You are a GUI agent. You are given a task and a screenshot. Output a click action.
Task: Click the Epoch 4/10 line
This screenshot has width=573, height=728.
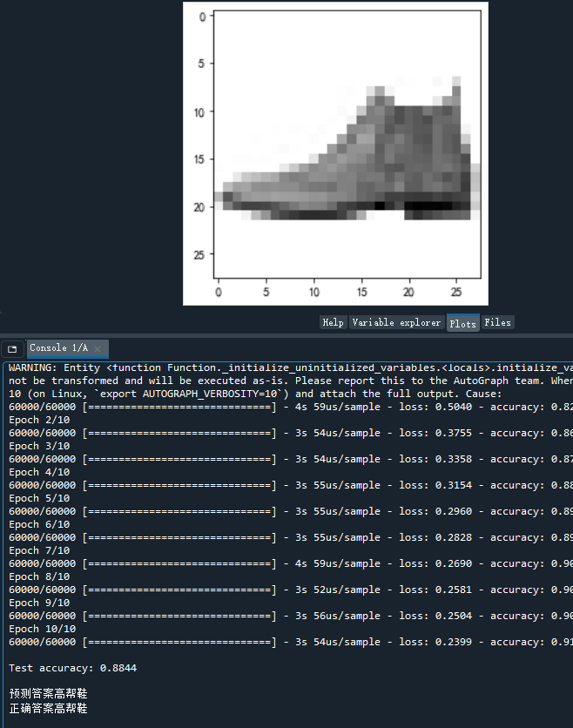[x=39, y=472]
